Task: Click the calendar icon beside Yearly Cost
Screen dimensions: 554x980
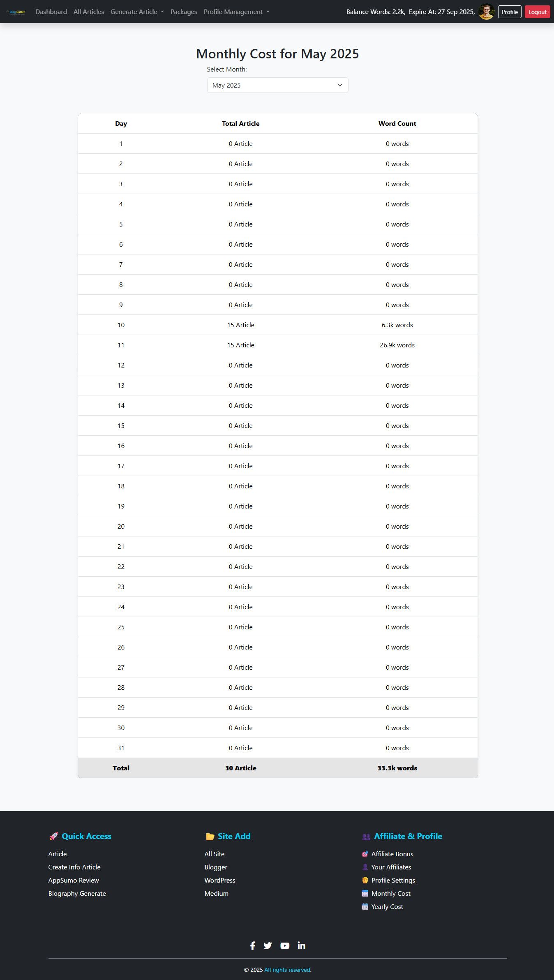Action: tap(365, 906)
